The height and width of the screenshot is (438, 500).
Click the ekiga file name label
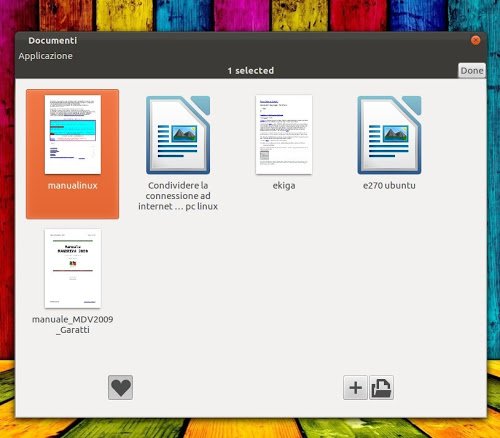[284, 186]
